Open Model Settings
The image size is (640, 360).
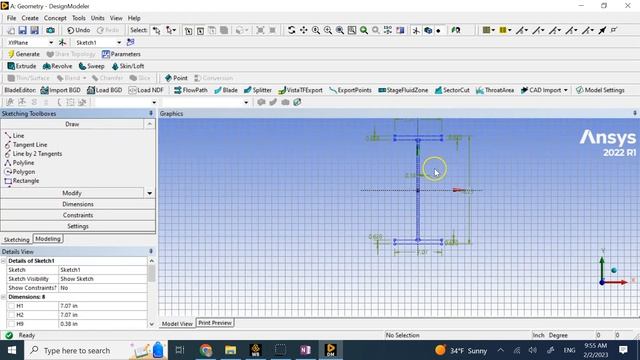[600, 90]
